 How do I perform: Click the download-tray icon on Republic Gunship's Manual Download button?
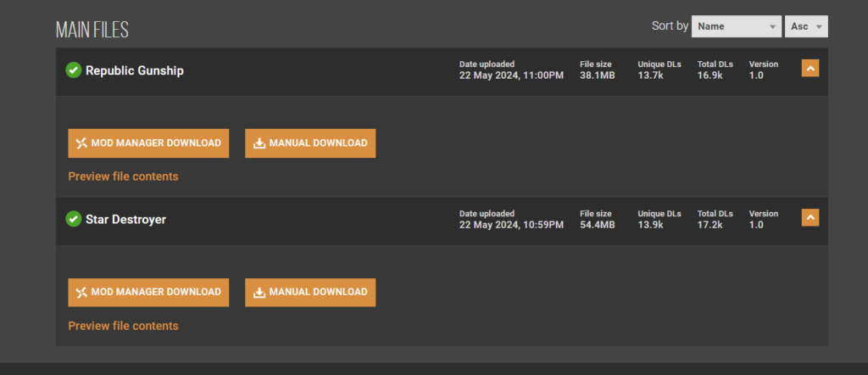pyautogui.click(x=259, y=143)
